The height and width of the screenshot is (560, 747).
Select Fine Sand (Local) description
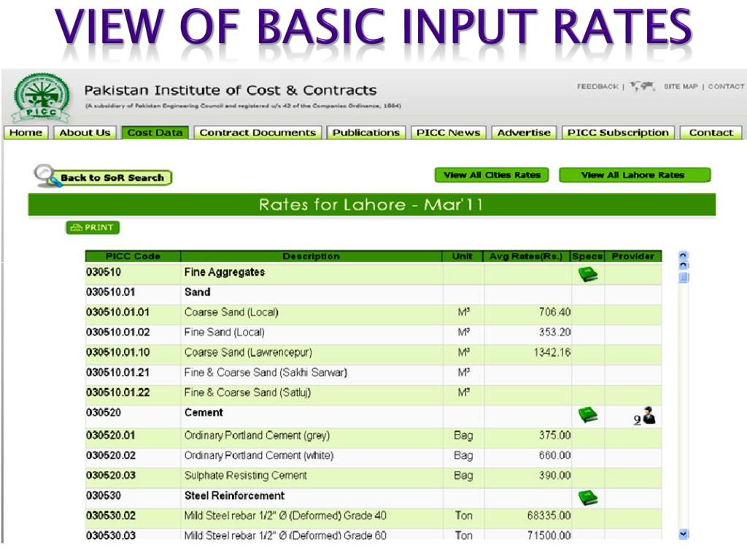click(x=224, y=332)
